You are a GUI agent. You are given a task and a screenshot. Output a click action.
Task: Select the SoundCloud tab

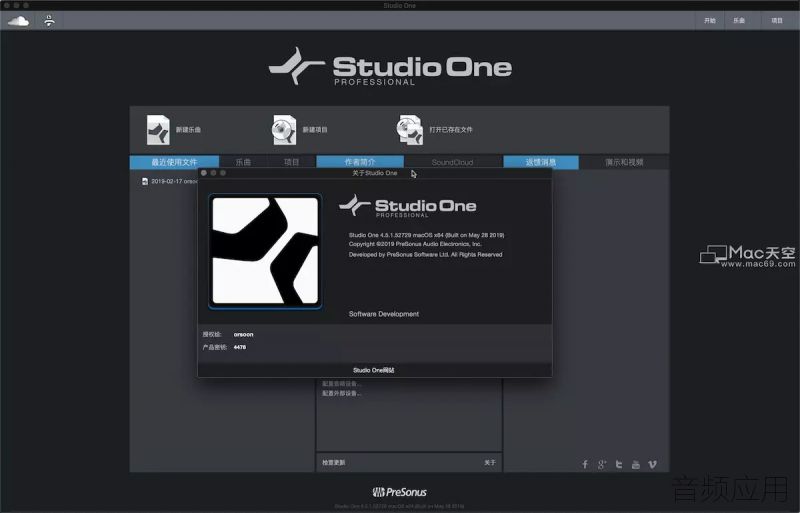point(453,162)
